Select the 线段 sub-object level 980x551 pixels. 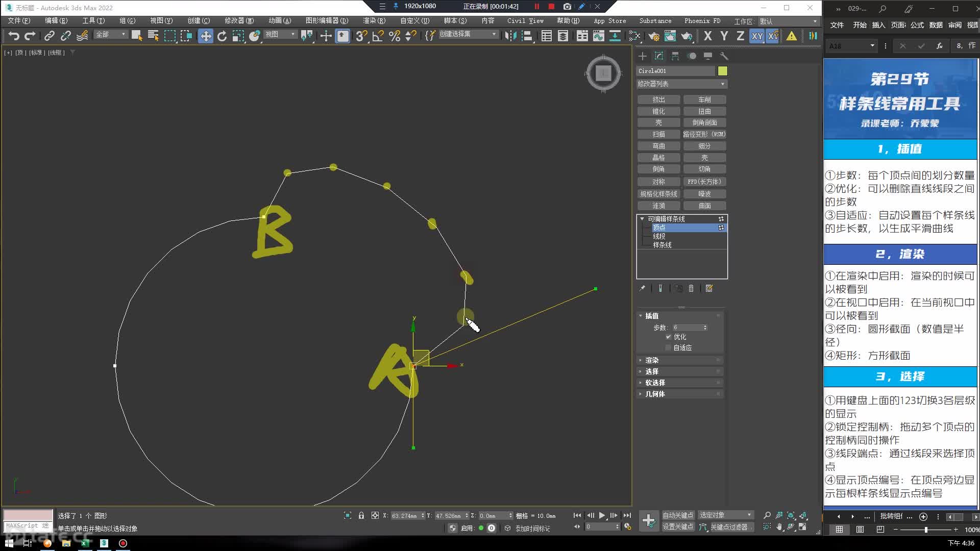(x=659, y=236)
